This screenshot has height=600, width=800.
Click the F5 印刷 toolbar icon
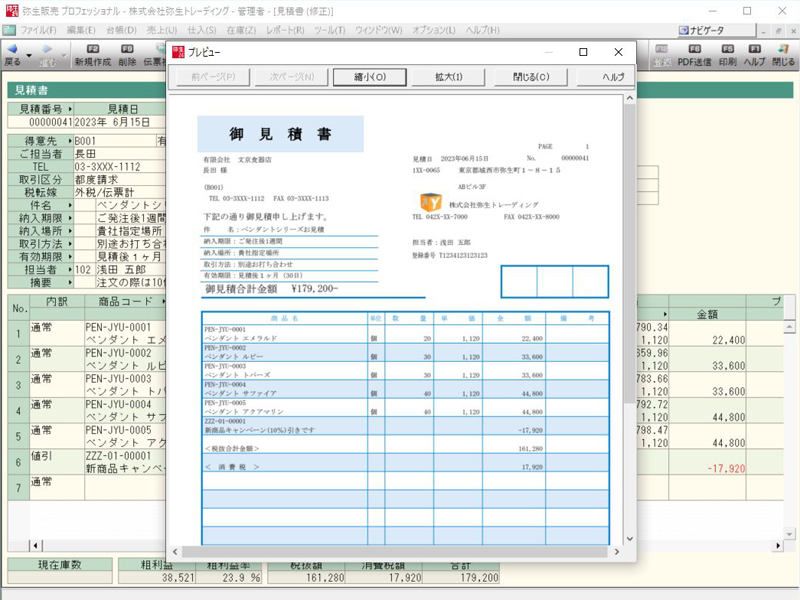[x=728, y=49]
